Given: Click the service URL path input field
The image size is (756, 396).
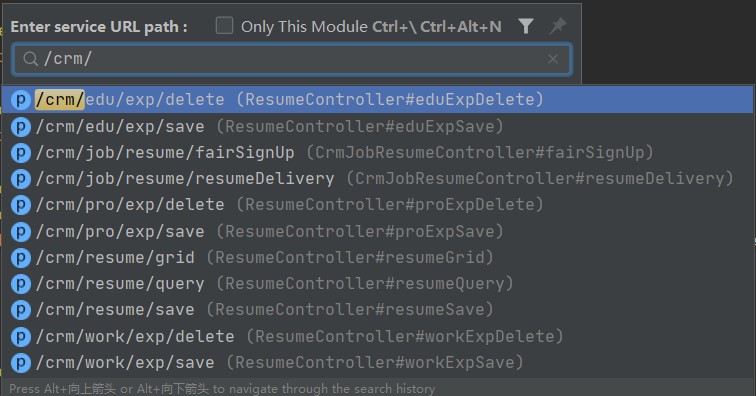Looking at the screenshot, I should point(292,59).
